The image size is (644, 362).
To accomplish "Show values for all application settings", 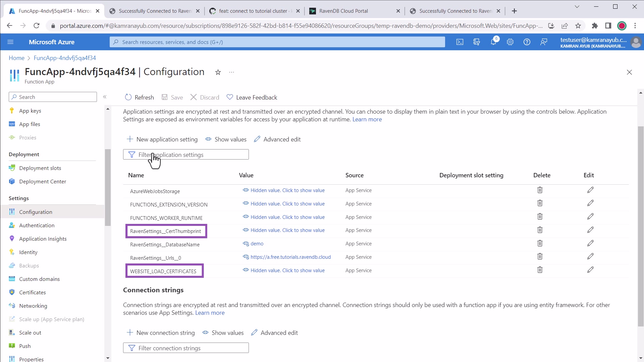I will 226,139.
